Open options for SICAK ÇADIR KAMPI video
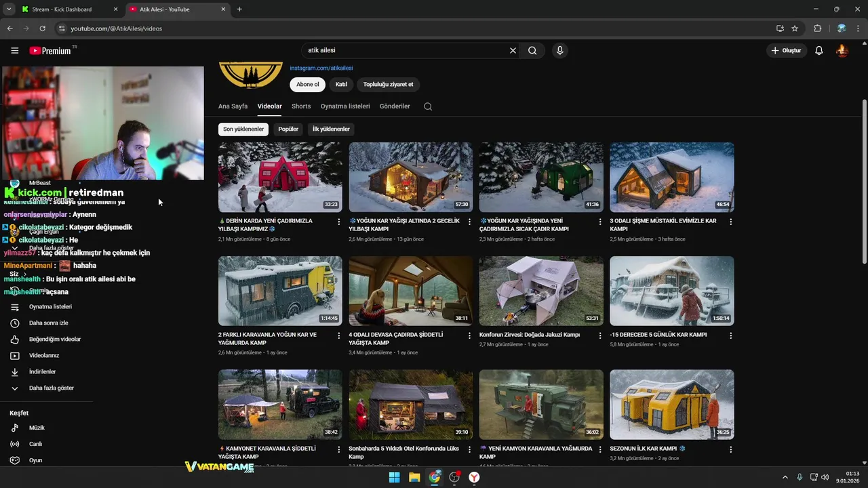This screenshot has height=488, width=868. click(x=600, y=222)
